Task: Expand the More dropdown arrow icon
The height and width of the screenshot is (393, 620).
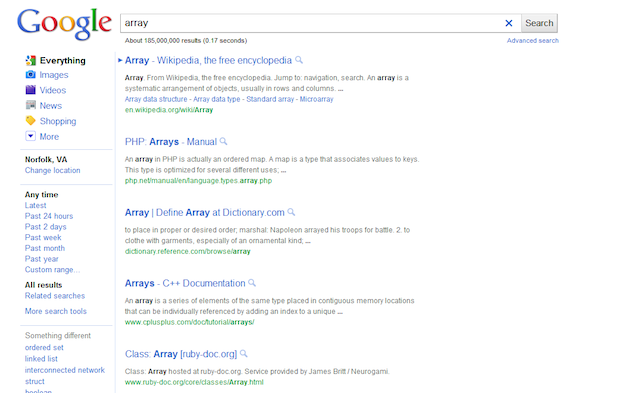Action: (30, 136)
